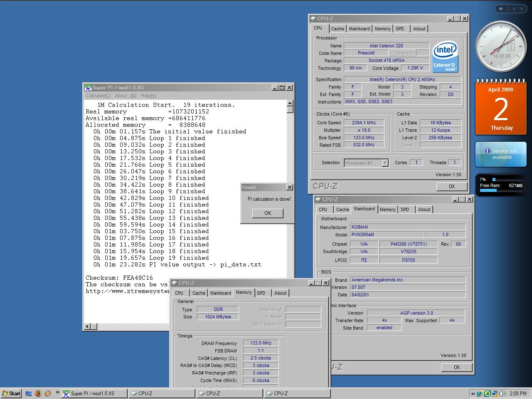The image size is (532, 399).
Task: Switch to Cache tab in Memory CPU-Z window
Action: (x=199, y=293)
